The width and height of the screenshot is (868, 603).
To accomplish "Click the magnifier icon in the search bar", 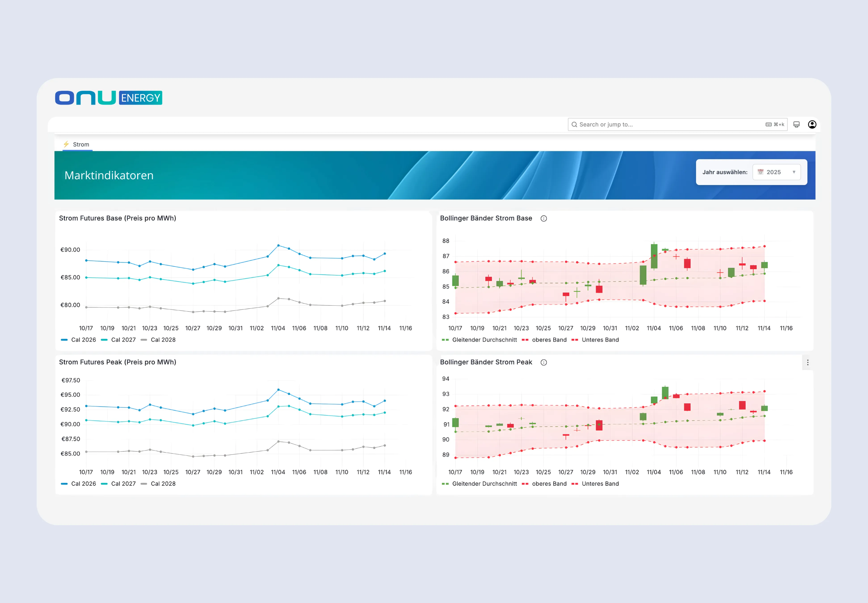I will pos(574,124).
